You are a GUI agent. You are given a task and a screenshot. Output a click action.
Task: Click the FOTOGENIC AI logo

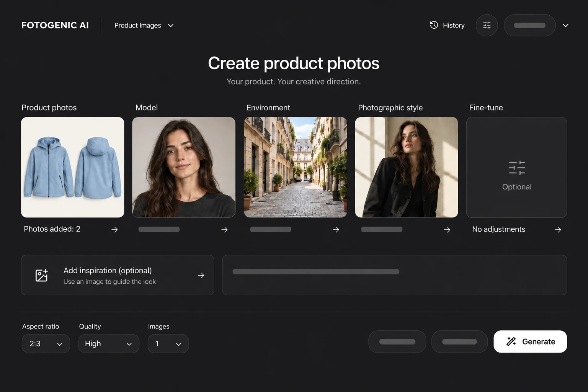coord(55,25)
